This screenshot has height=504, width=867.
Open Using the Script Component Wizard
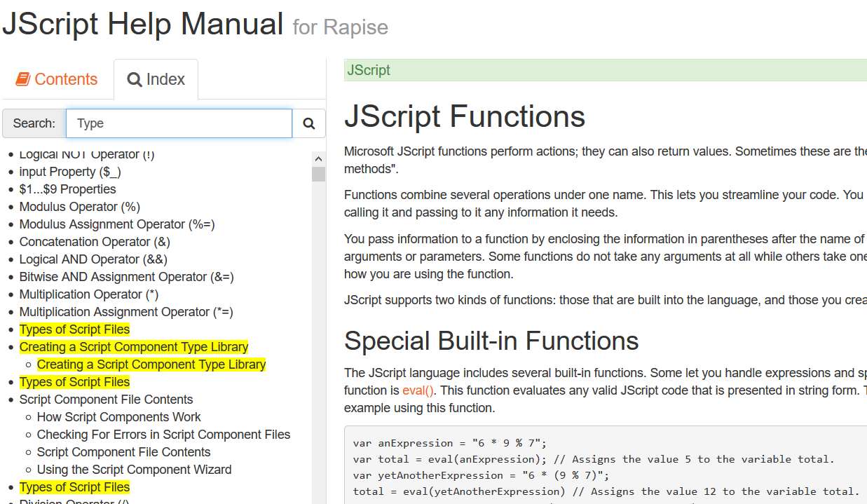[134, 470]
